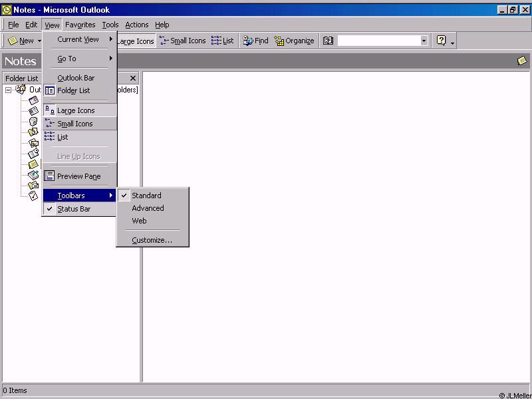The width and height of the screenshot is (532, 399).
Task: Open the Favorites menu
Action: tap(80, 25)
